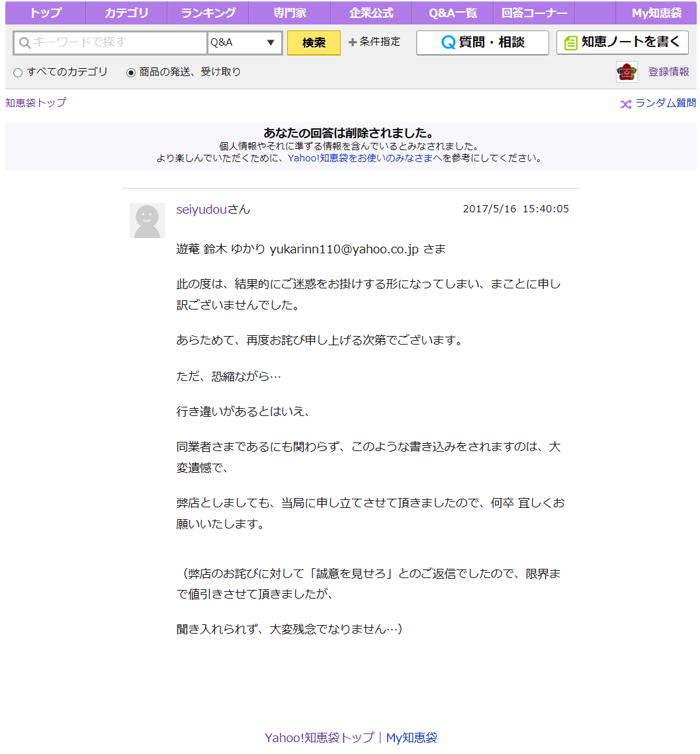700x754 pixels.
Task: Open the 専門家 tab
Action: point(290,13)
